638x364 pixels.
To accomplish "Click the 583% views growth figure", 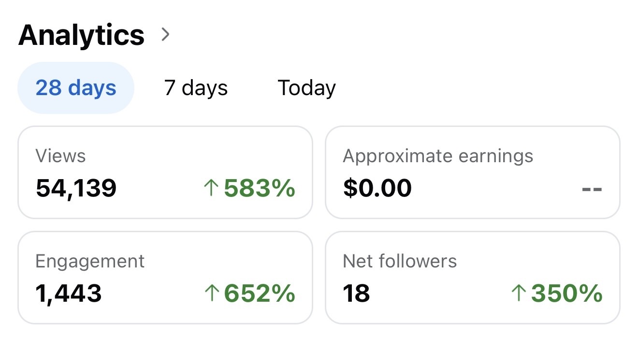I will [x=260, y=188].
